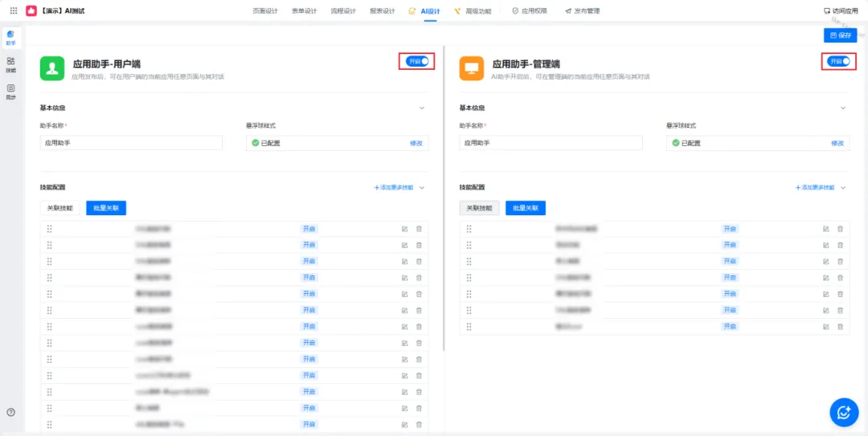The width and height of the screenshot is (868, 436).
Task: Toggle off the 应用助手-管理端 switch
Action: click(840, 61)
